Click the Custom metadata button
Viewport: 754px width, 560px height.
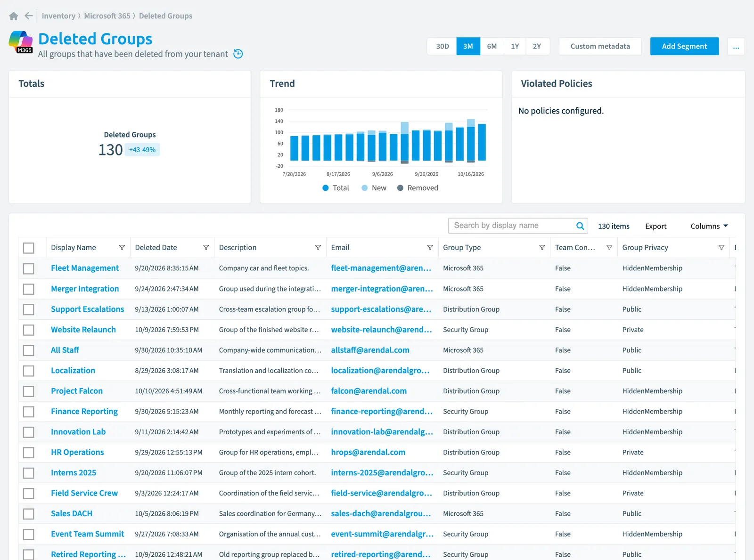point(600,47)
